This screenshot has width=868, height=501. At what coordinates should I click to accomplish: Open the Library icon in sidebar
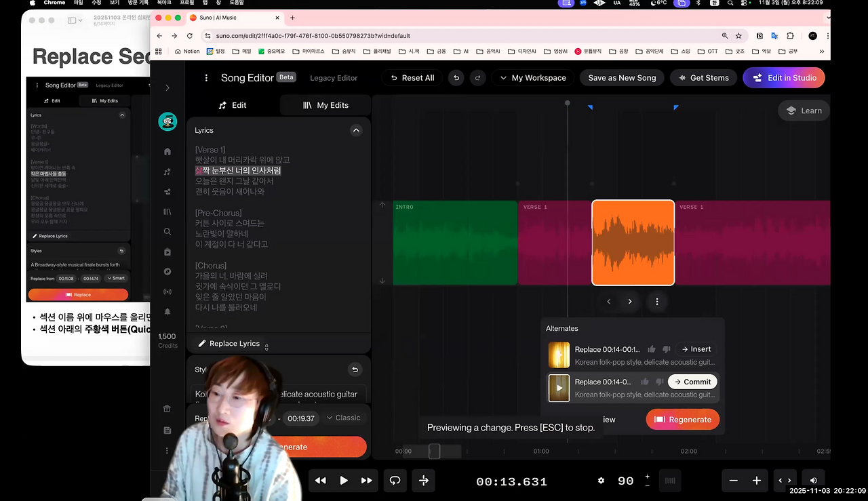pos(167,212)
